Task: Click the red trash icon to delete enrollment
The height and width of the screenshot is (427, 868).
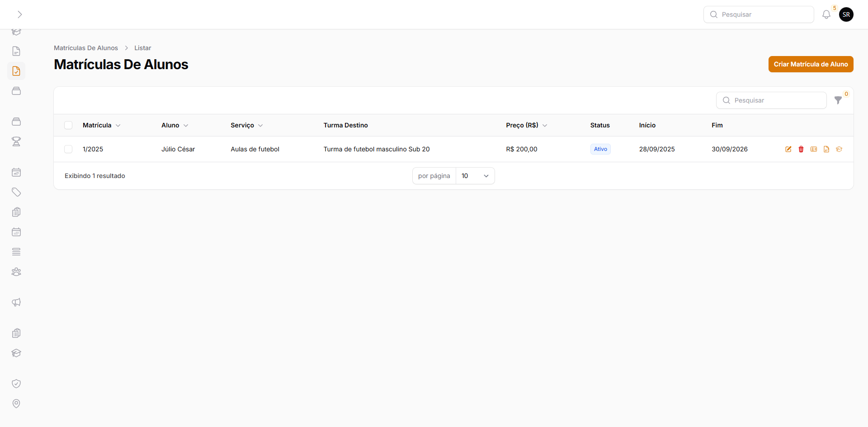Action: coord(801,149)
